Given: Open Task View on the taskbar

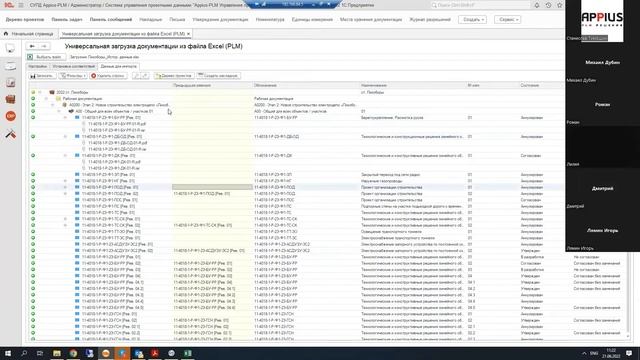Looking at the screenshot, I should 40,353.
